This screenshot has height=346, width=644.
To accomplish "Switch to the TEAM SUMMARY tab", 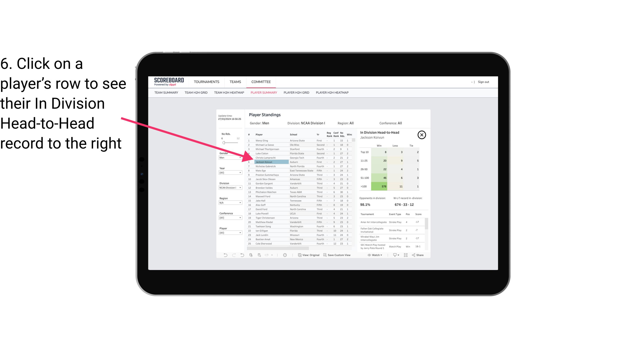I will click(x=167, y=92).
